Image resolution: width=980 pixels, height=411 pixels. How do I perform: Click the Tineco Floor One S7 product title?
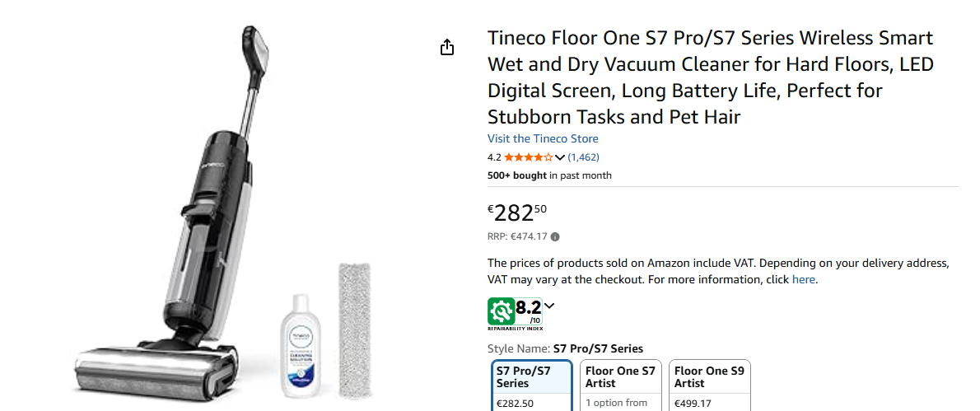click(x=710, y=77)
